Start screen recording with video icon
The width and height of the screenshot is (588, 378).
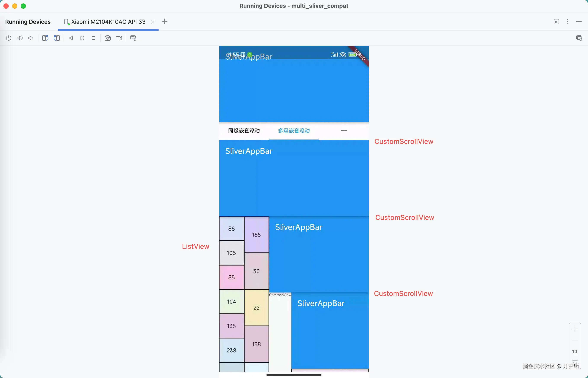119,38
